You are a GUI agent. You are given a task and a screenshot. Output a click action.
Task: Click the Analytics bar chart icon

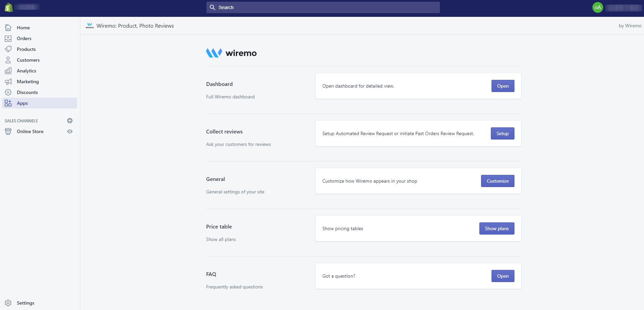coord(8,71)
